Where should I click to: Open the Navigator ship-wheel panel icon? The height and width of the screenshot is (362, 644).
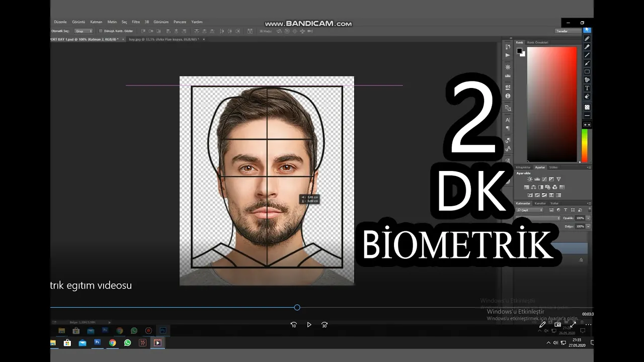pos(508,67)
